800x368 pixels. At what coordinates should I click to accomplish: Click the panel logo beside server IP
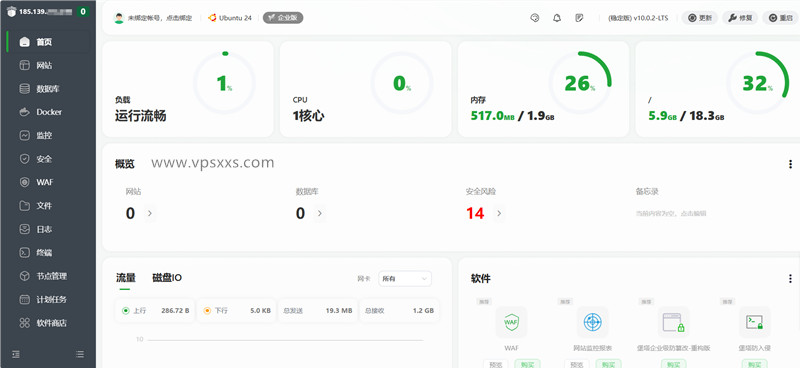[x=11, y=11]
